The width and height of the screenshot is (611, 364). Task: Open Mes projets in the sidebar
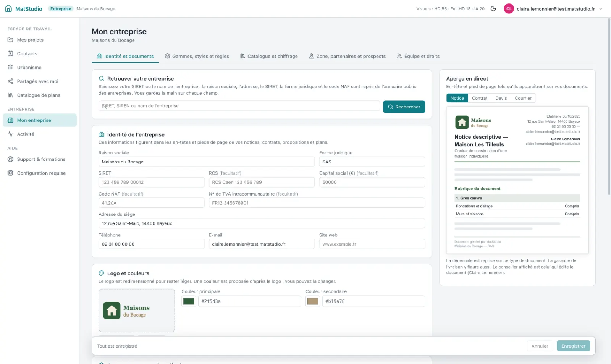(x=40, y=40)
